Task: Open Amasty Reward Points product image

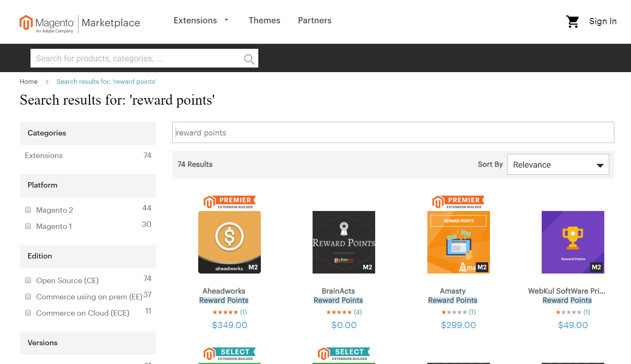Action: (x=458, y=242)
